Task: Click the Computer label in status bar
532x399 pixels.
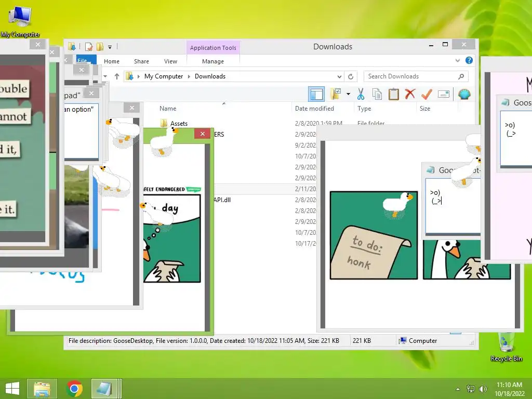Action: [x=423, y=341]
